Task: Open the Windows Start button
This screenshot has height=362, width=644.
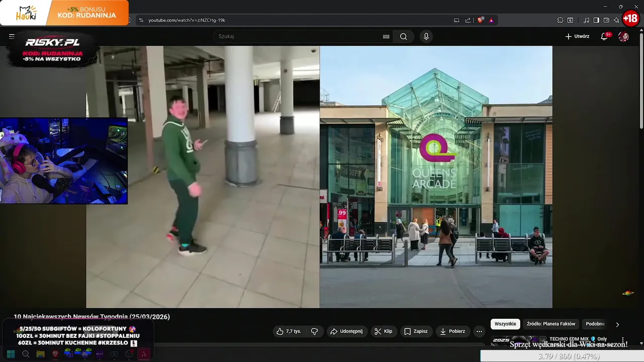Action: pyautogui.click(x=11, y=354)
